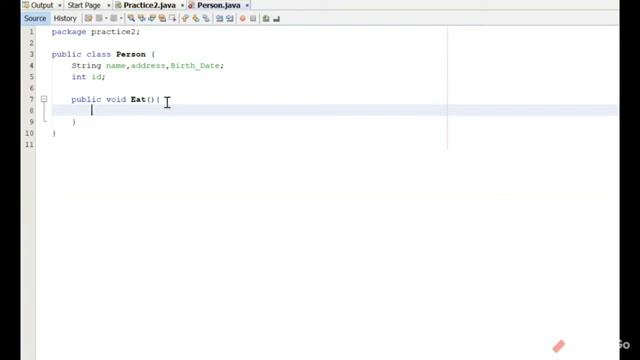The image size is (640, 360).
Task: Place cursor on highlighted empty line 8
Action: [x=335, y=110]
